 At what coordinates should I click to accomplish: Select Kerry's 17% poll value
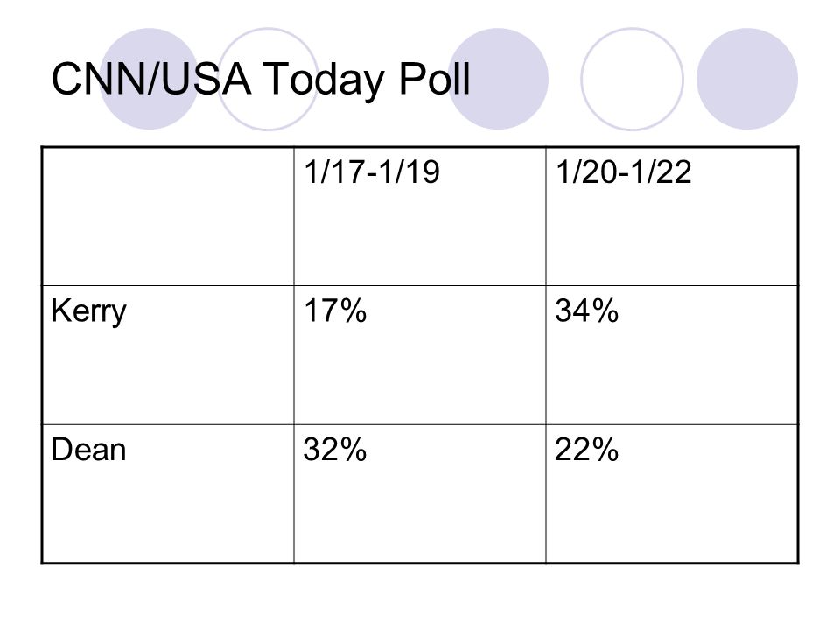(x=335, y=311)
